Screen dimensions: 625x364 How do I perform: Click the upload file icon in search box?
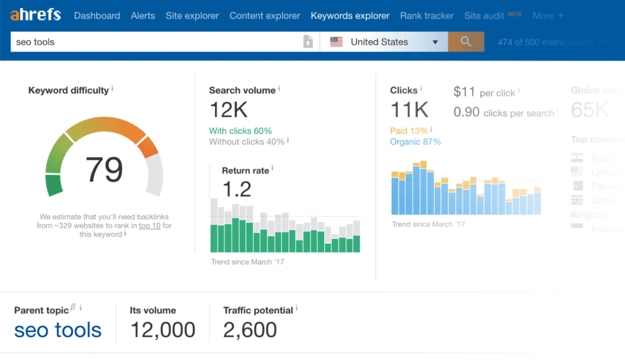pos(308,42)
